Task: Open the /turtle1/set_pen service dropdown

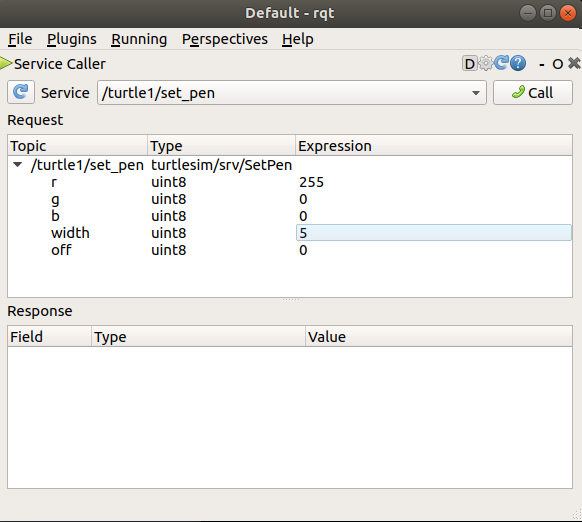Action: pyautogui.click(x=292, y=93)
